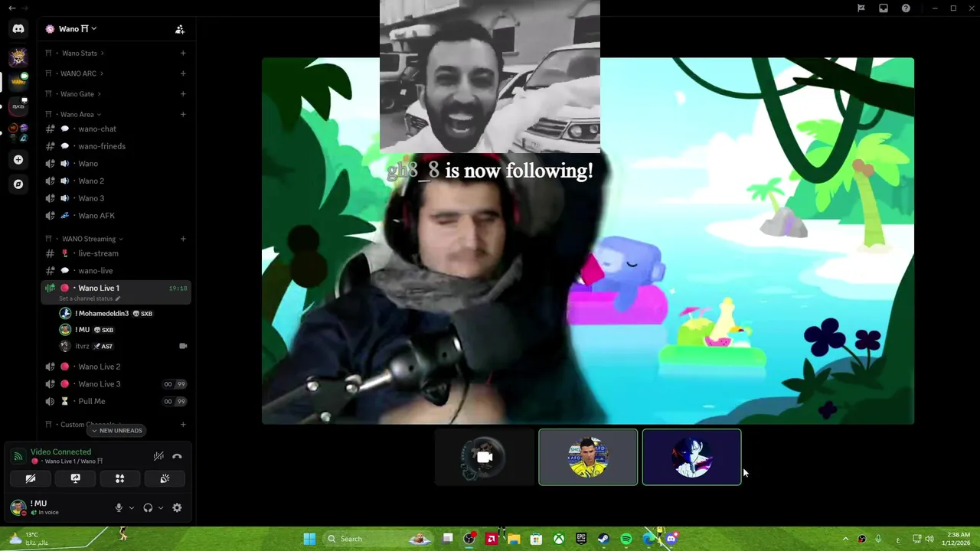Toggle screen share button

[x=75, y=478]
